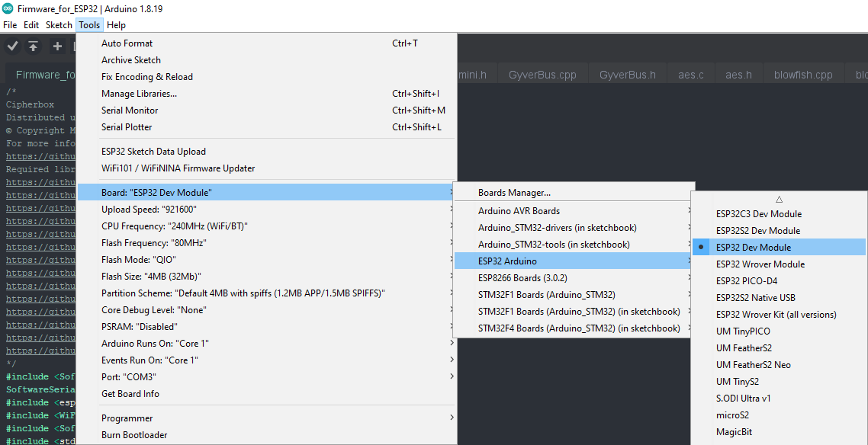Open Boards Manager...
This screenshot has height=445, width=868.
pyautogui.click(x=574, y=193)
